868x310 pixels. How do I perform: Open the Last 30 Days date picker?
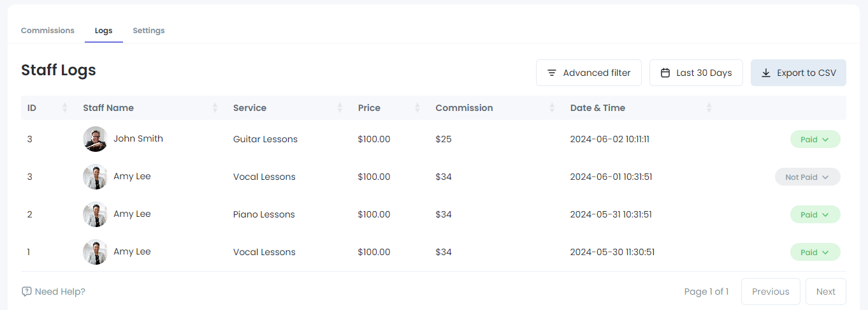[x=696, y=73]
